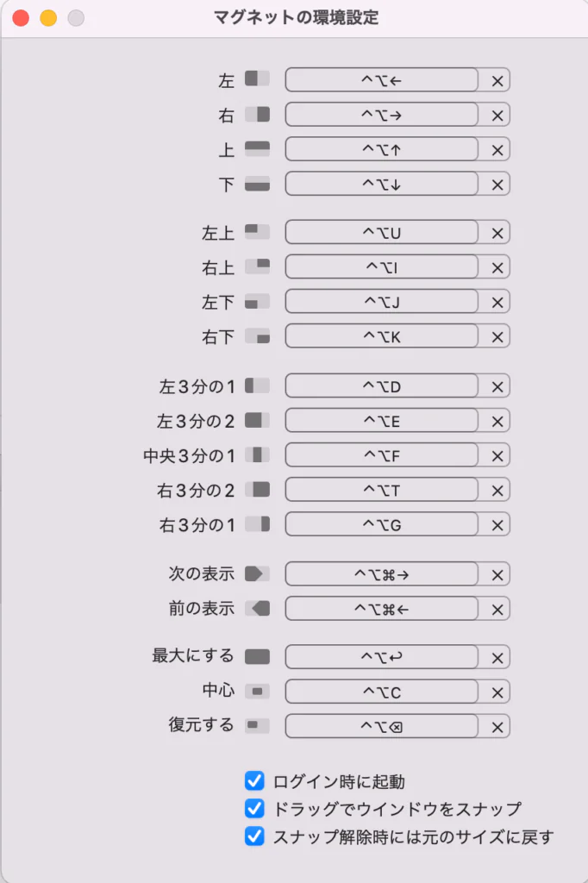Click the bottom-right quarter (右下) layout icon
The width and height of the screenshot is (588, 883).
(258, 336)
